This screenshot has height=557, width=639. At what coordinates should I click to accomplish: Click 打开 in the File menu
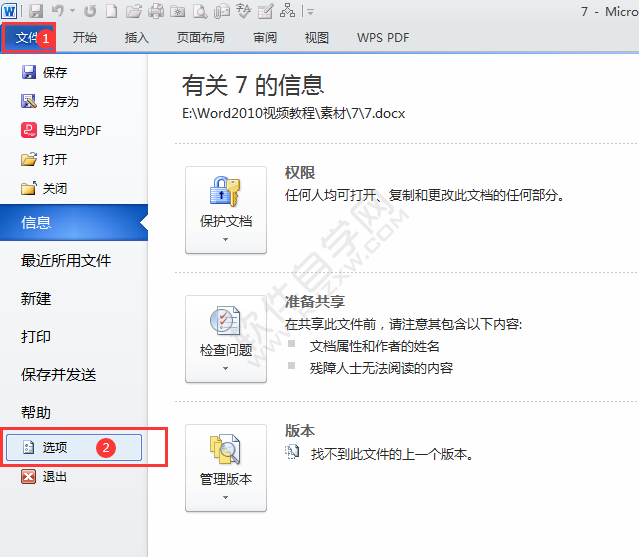(44, 159)
